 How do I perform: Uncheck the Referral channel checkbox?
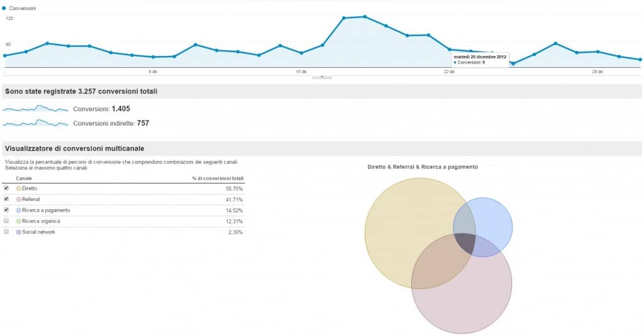pyautogui.click(x=6, y=199)
